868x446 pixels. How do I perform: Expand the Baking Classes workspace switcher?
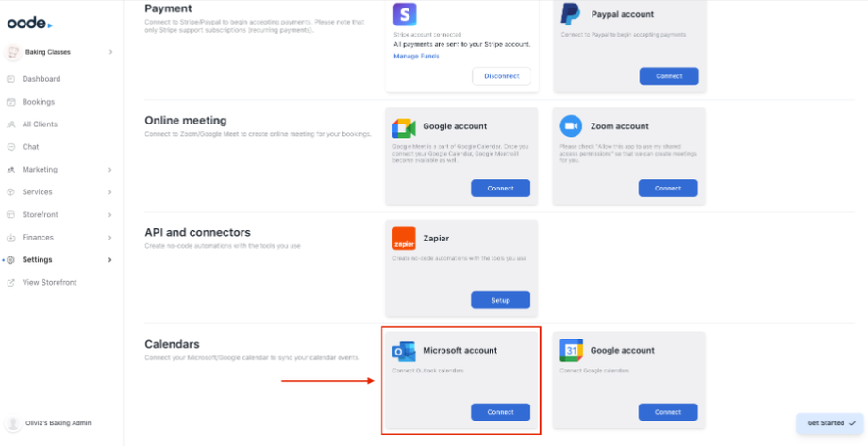click(x=110, y=52)
